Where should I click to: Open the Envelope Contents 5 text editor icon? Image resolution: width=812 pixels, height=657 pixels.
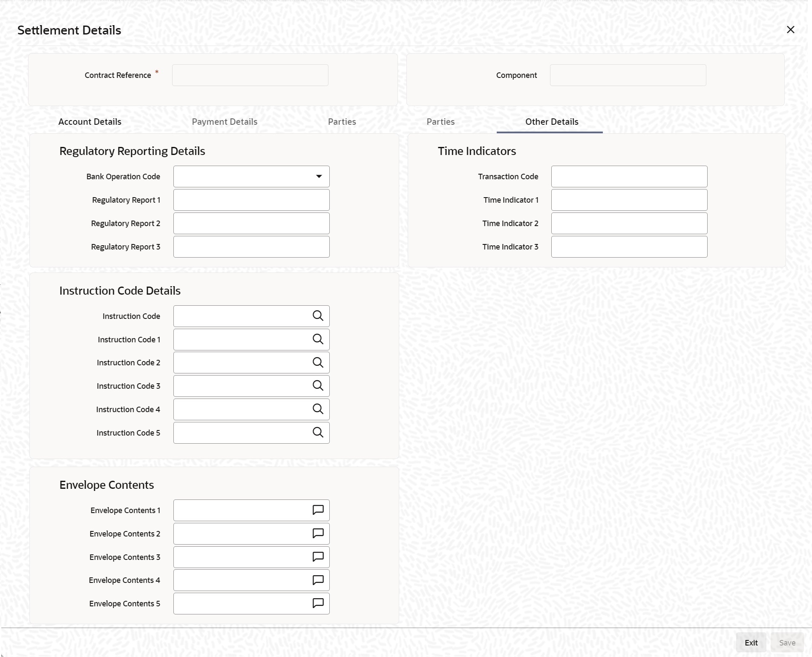[x=318, y=603]
